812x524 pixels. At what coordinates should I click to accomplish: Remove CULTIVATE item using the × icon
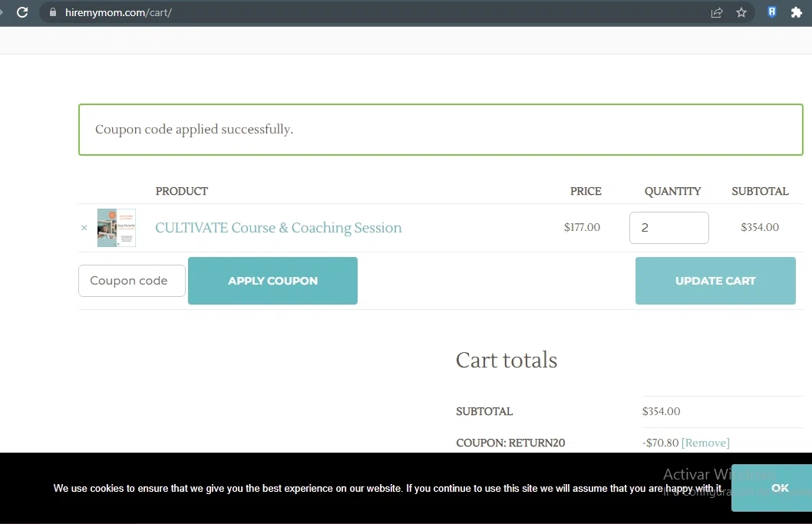click(x=84, y=228)
